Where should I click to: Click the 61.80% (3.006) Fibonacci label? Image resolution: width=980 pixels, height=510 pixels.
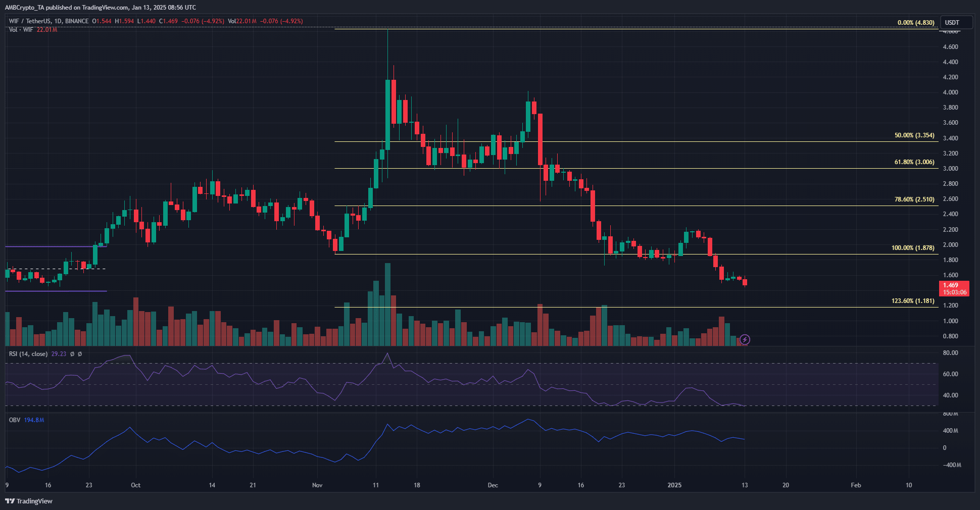[914, 162]
